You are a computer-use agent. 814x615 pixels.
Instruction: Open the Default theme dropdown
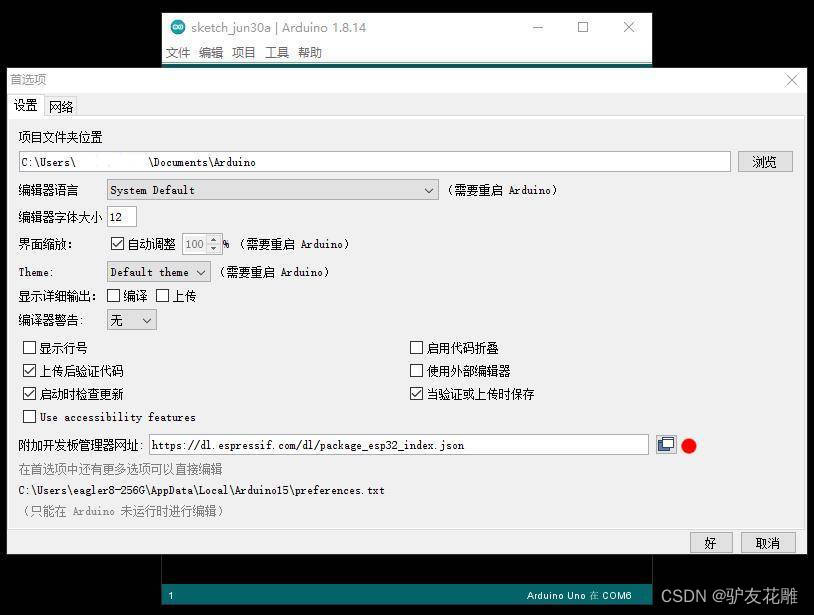tap(159, 272)
